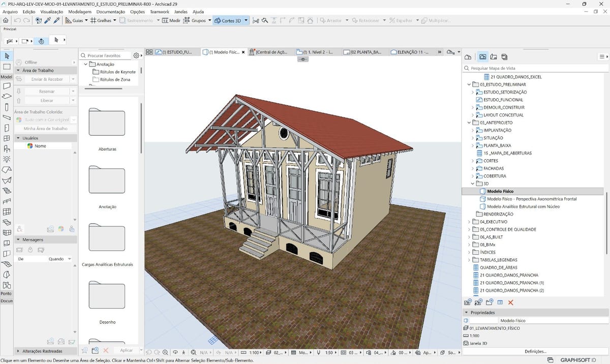
Task: Click the Home icon in top toolbar
Action: pos(5,20)
